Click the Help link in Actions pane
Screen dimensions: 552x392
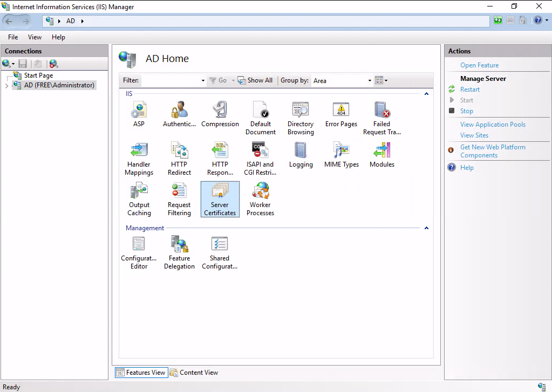click(467, 168)
